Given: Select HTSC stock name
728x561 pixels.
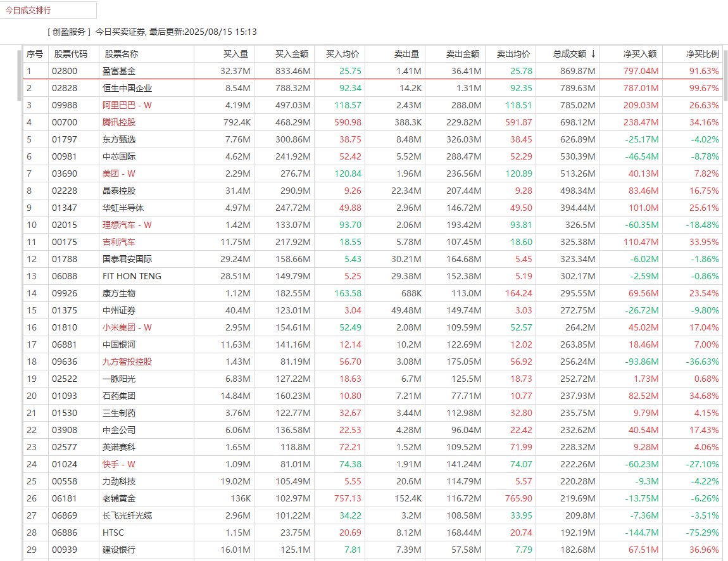Looking at the screenshot, I should 113,533.
